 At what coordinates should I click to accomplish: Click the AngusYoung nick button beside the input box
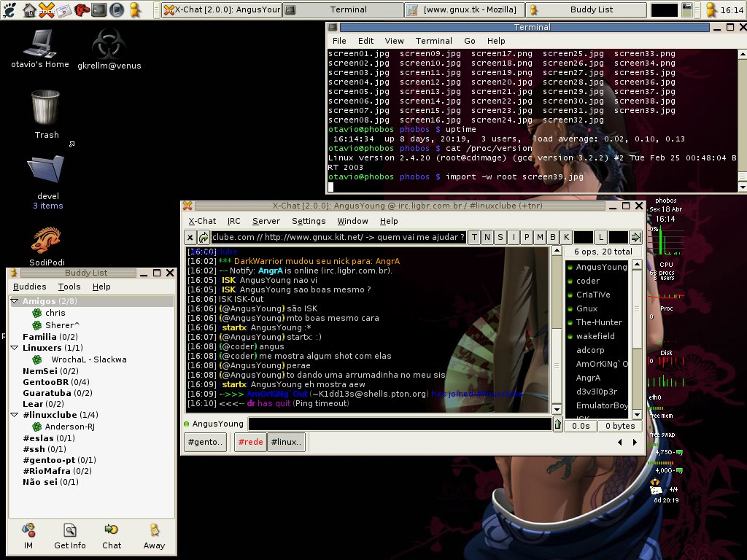[217, 424]
